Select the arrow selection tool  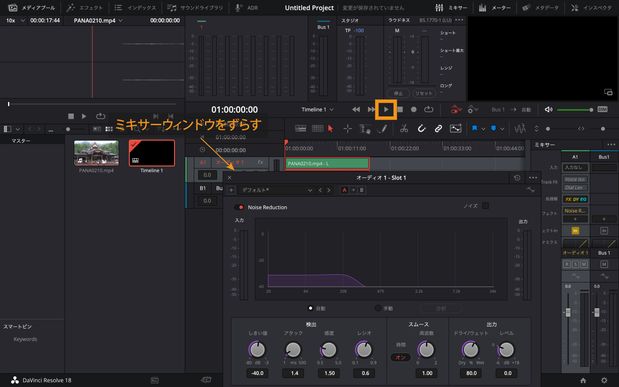[x=330, y=129]
